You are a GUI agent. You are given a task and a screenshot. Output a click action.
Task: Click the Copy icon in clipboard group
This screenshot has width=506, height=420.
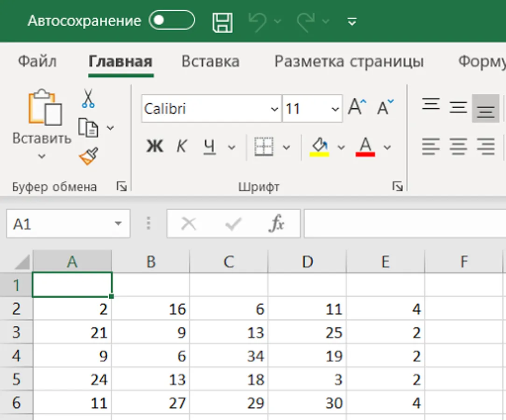pyautogui.click(x=88, y=127)
